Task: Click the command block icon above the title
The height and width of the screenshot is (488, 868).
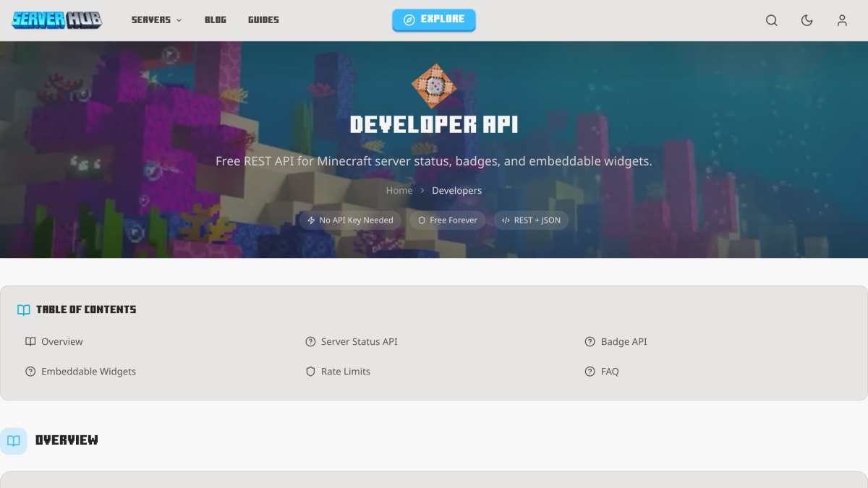Action: point(434,86)
